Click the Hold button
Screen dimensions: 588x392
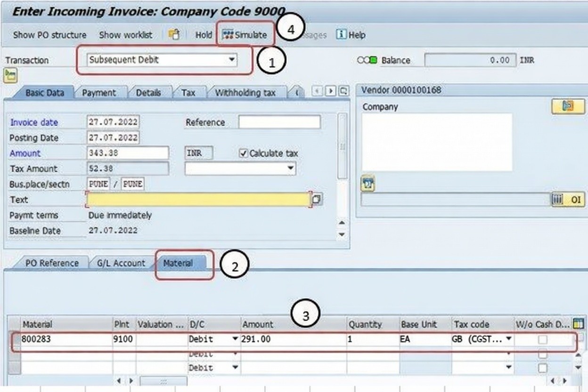click(x=204, y=35)
